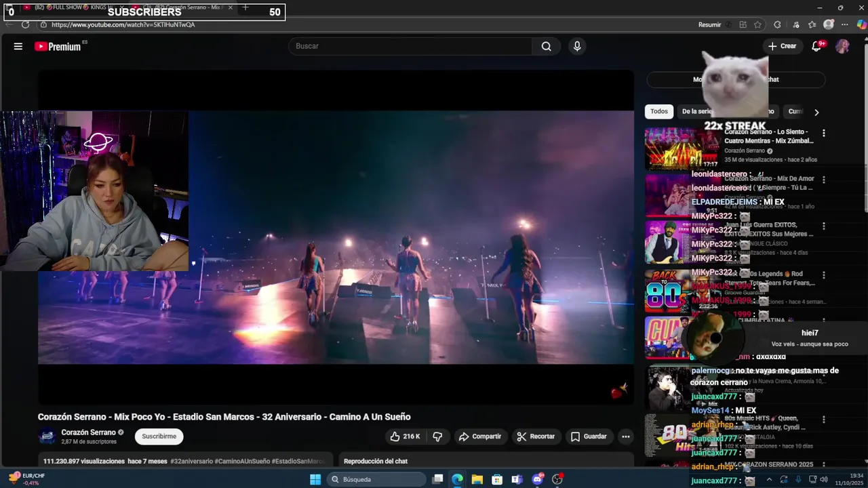868x488 pixels.
Task: Share the video via Compartir
Action: click(x=480, y=436)
